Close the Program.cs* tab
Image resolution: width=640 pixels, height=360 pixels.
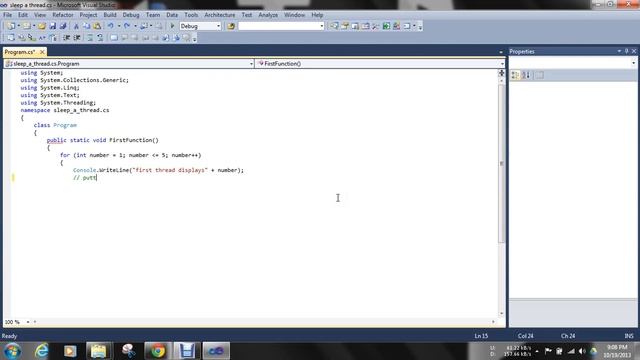tap(42, 52)
